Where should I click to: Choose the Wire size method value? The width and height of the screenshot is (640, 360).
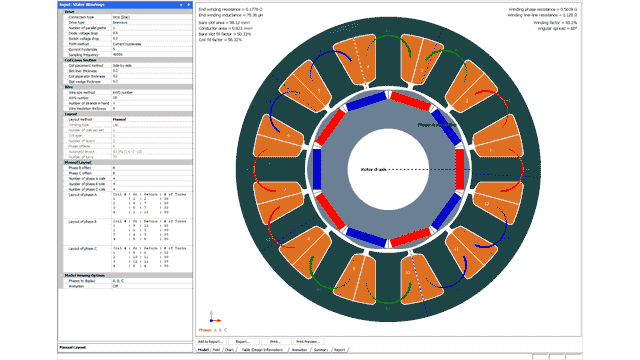(x=151, y=92)
